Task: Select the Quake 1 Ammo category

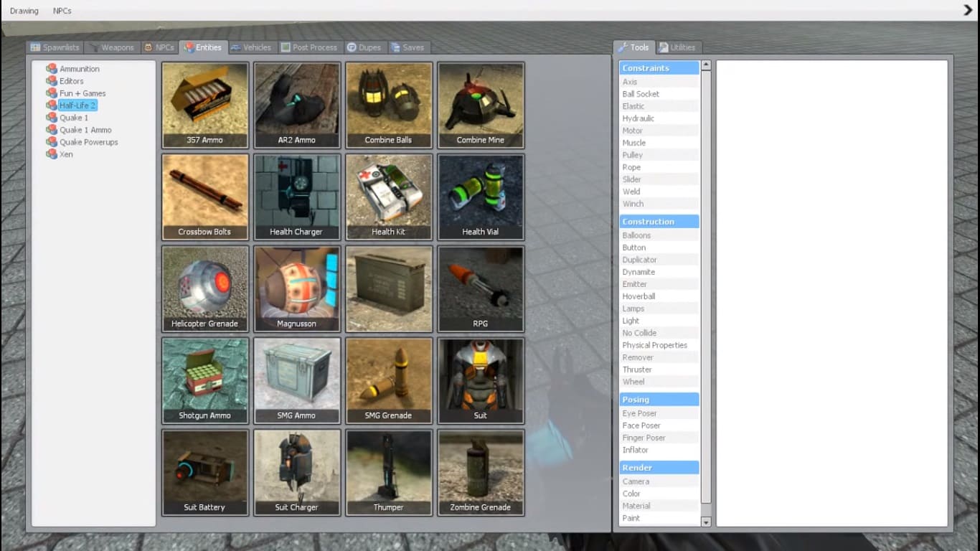Action: 79,130
